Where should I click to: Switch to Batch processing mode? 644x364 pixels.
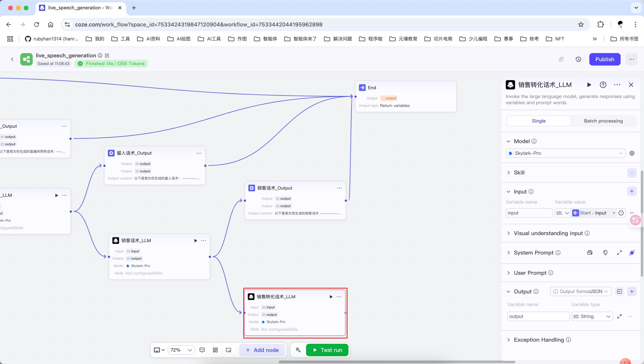[603, 121]
